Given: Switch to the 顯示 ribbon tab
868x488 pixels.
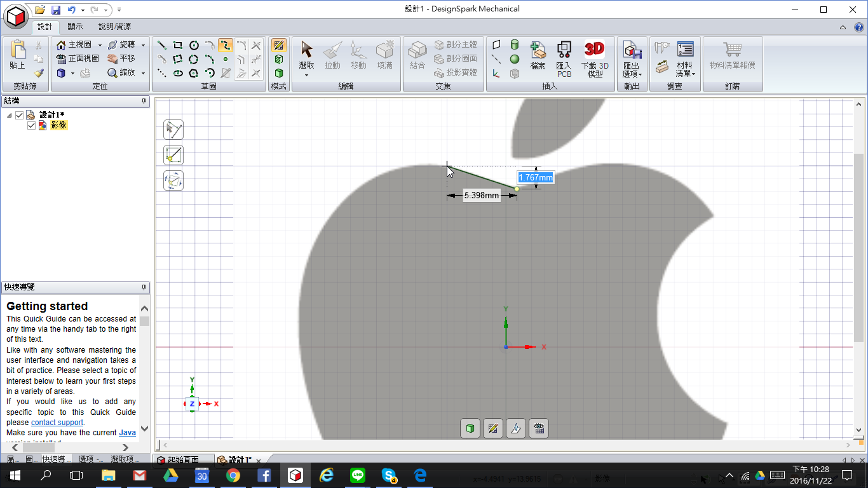Looking at the screenshot, I should click(x=75, y=27).
